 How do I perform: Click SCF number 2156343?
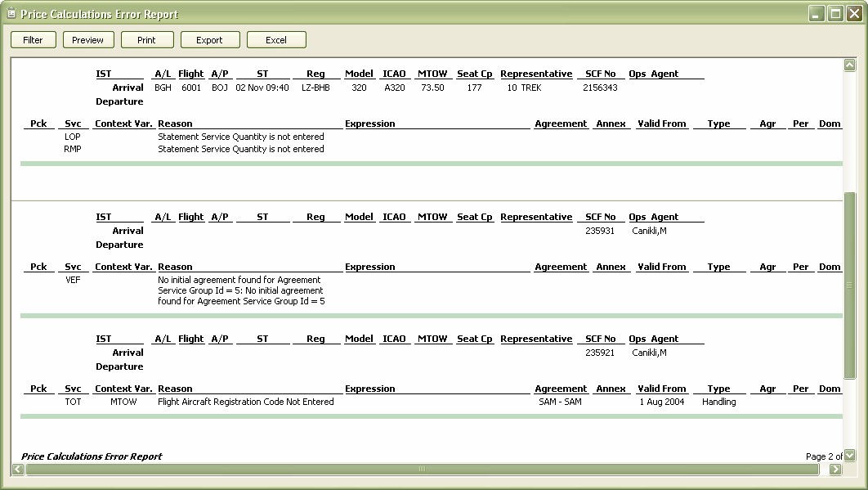click(x=600, y=88)
